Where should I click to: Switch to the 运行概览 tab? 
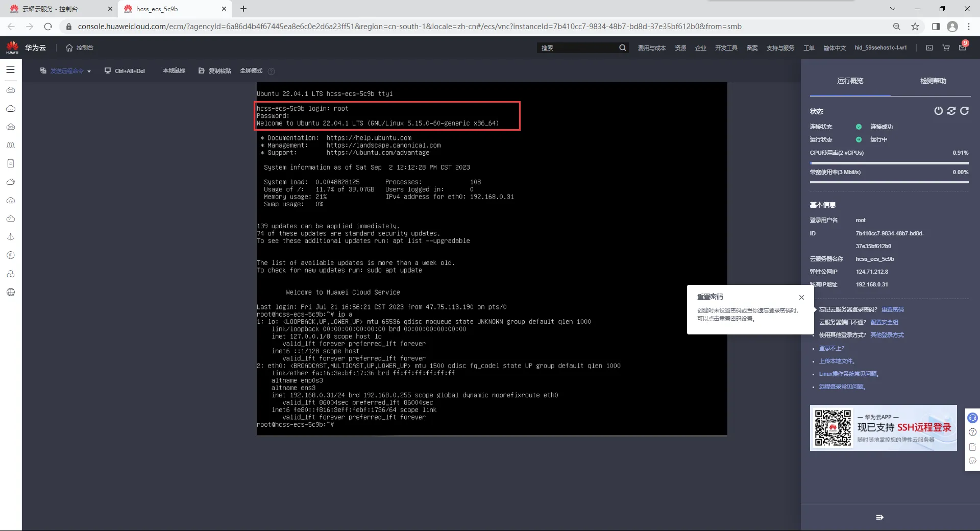850,81
